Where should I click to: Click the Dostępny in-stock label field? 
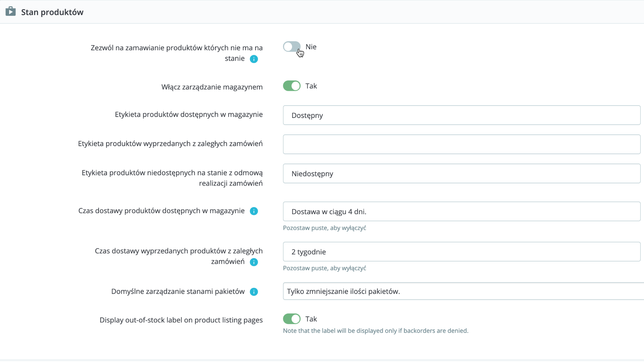point(462,115)
